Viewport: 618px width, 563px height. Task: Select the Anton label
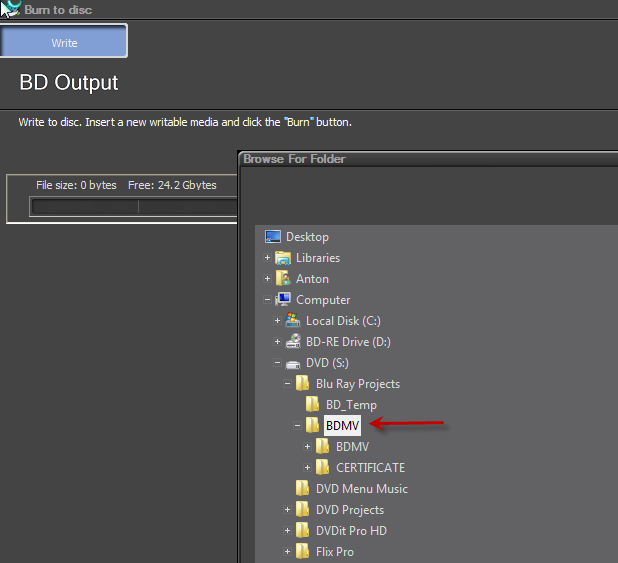(x=312, y=279)
